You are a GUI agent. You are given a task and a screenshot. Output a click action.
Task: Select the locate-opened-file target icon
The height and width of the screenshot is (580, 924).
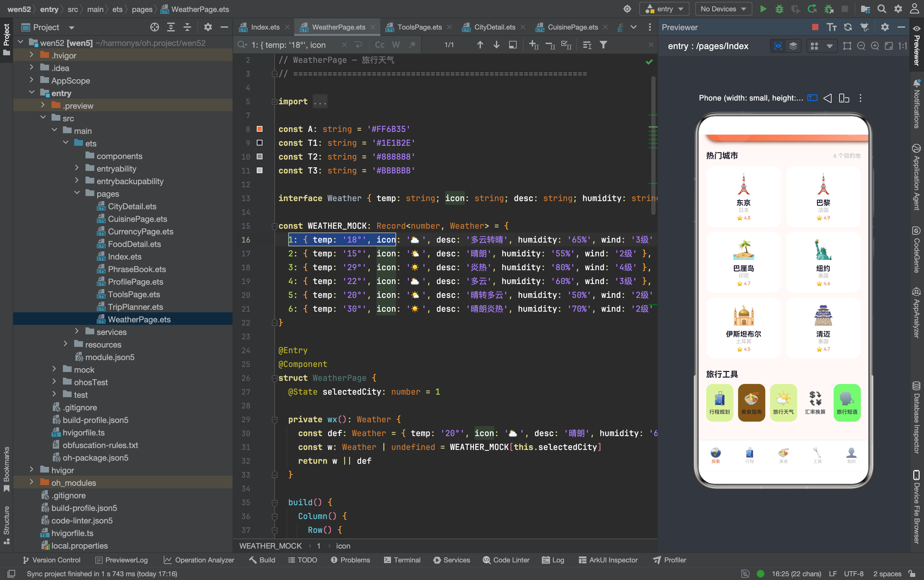pos(154,27)
